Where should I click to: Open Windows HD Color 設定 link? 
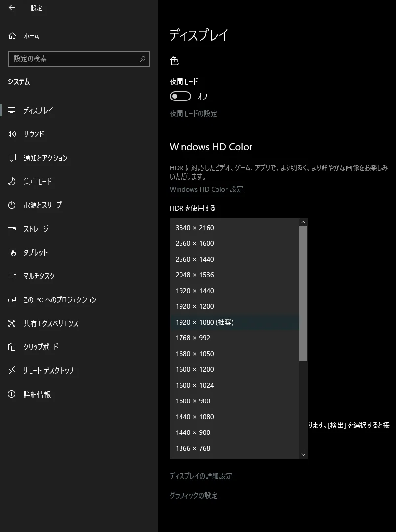point(207,189)
